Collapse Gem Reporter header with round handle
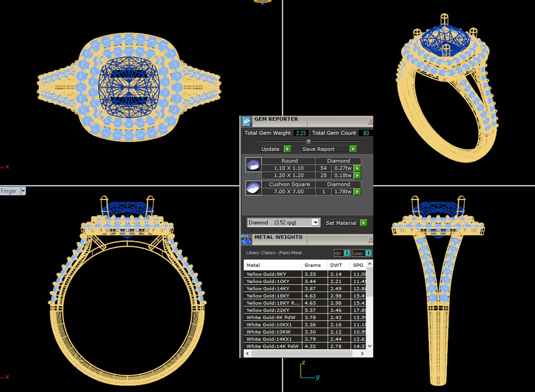Screen dimensions: 535x392 pyautogui.click(x=308, y=141)
